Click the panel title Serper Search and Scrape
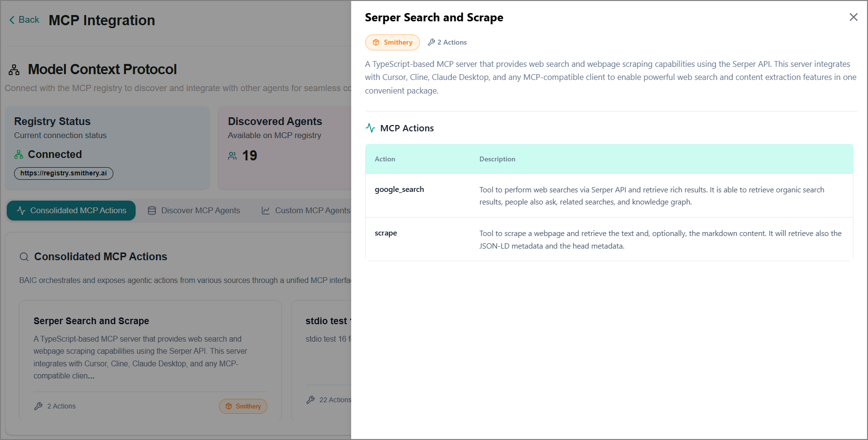868x440 pixels. [434, 17]
